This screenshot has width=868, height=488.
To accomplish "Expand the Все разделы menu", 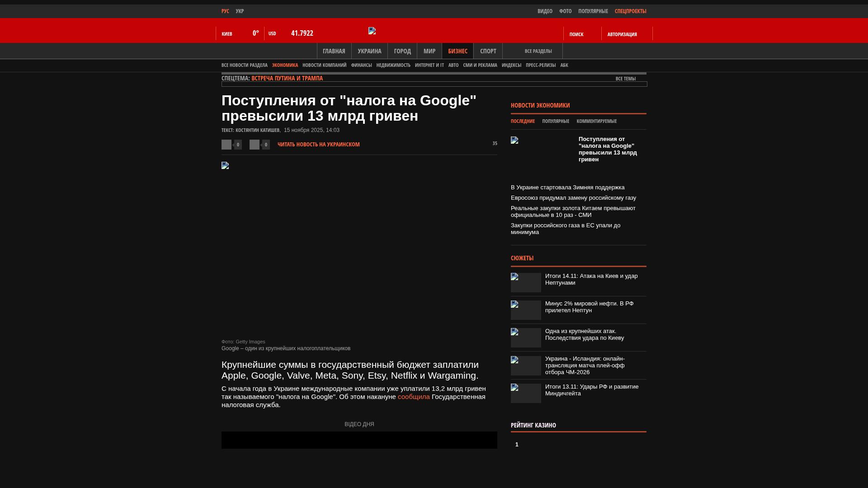I will coord(538,51).
